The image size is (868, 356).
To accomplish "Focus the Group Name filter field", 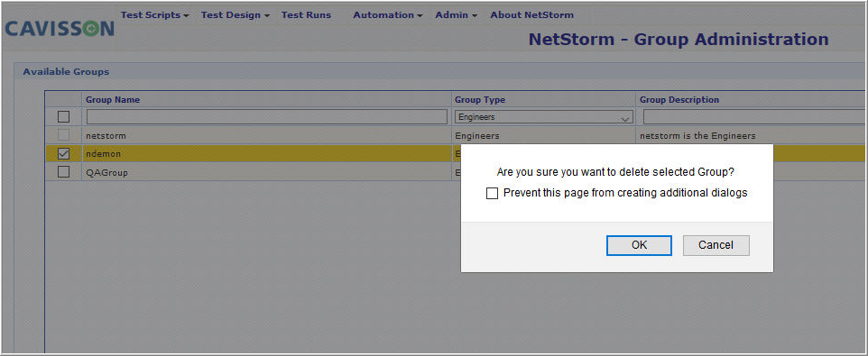I will (267, 116).
